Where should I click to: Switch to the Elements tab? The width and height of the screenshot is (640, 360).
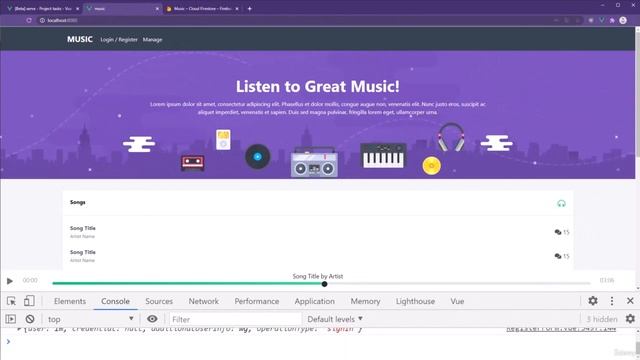click(70, 301)
